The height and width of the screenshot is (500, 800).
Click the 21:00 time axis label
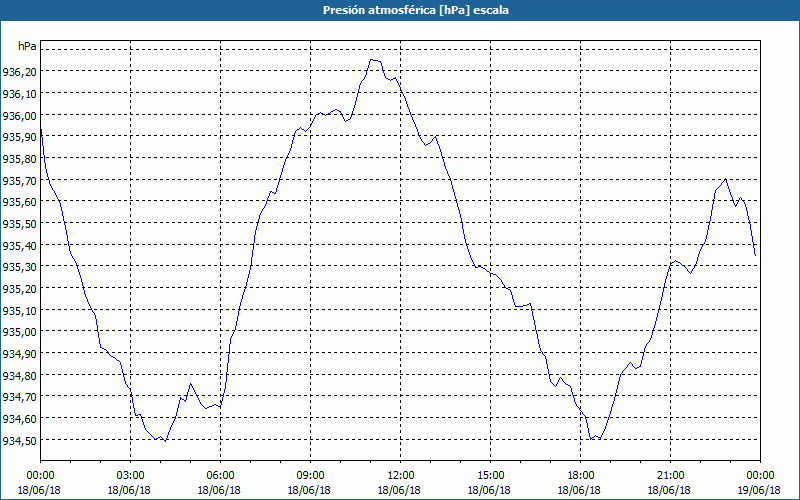(x=670, y=475)
